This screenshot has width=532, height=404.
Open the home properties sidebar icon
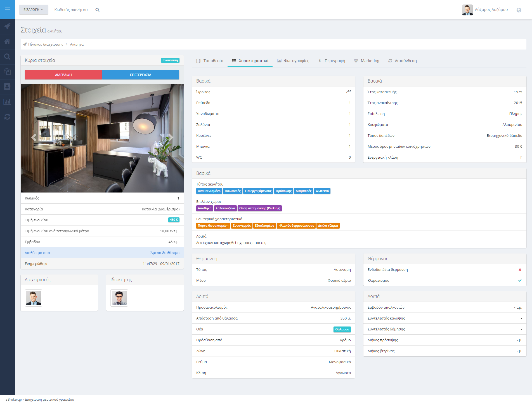(8, 41)
